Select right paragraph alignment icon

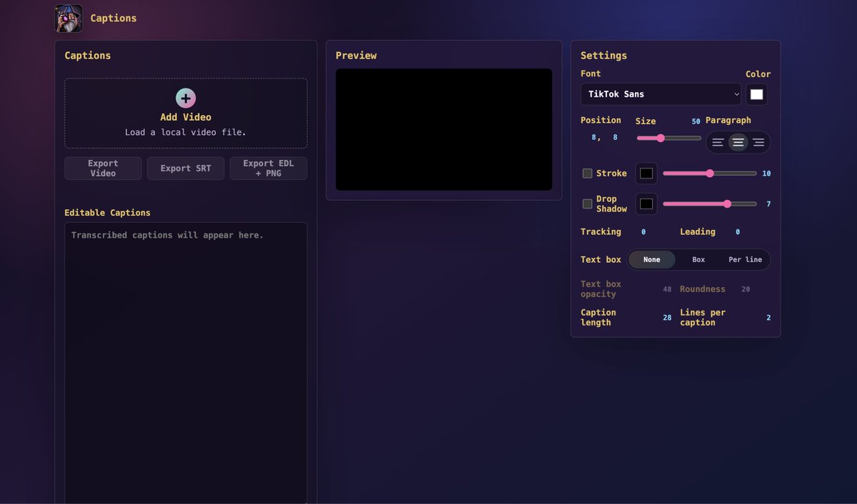coord(758,143)
